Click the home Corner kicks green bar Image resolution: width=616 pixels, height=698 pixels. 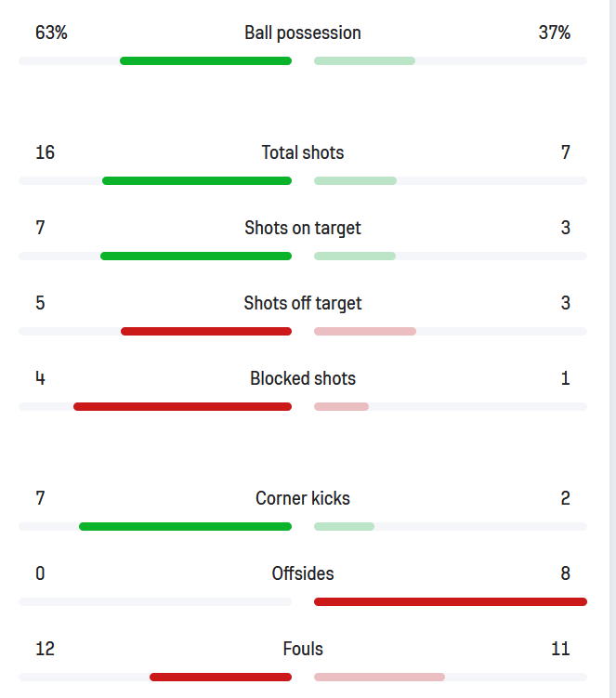coord(185,527)
